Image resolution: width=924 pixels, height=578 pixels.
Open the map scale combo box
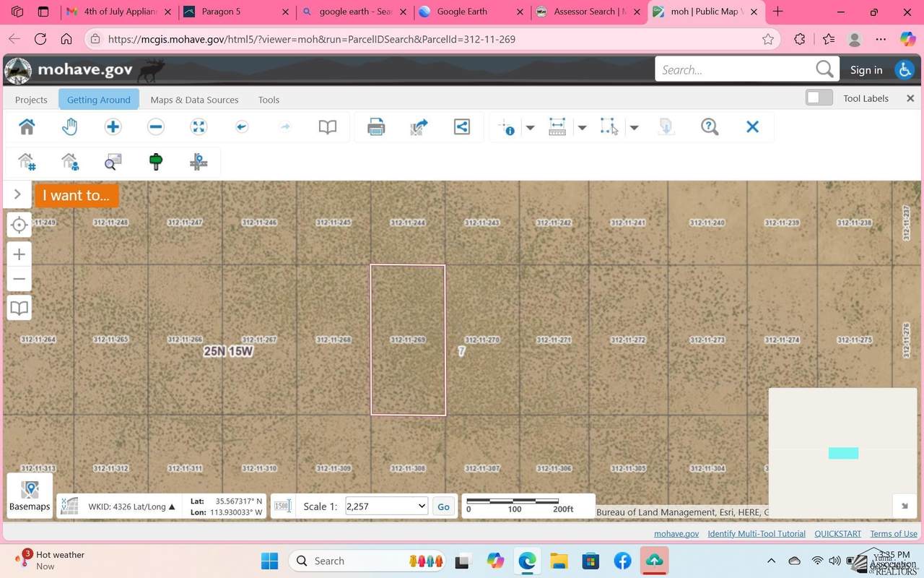click(386, 506)
